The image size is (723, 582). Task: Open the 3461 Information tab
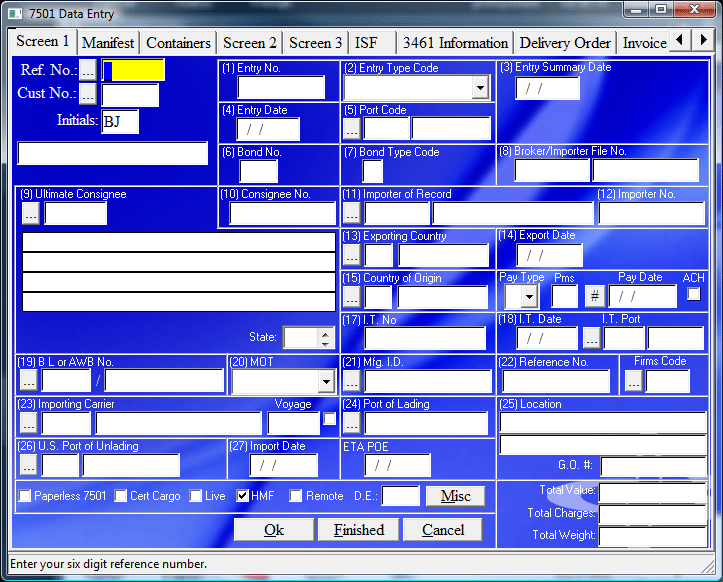(455, 43)
